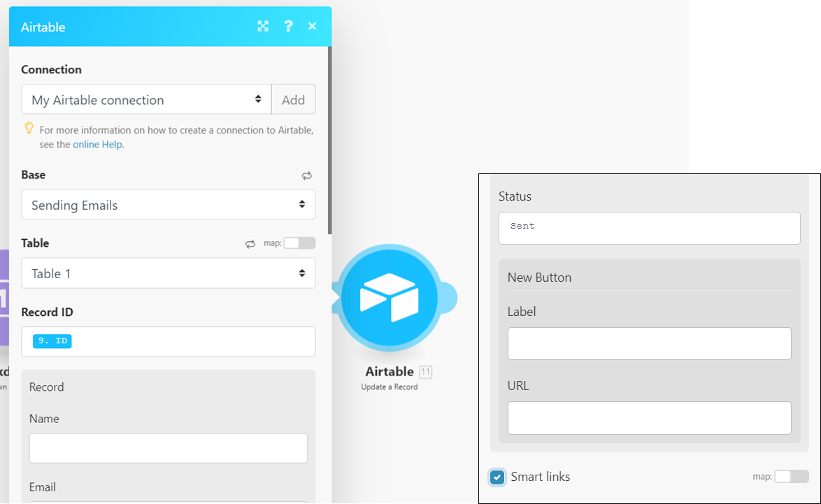Refresh the Table list
Viewport: 821px width, 504px height.
pyautogui.click(x=250, y=244)
